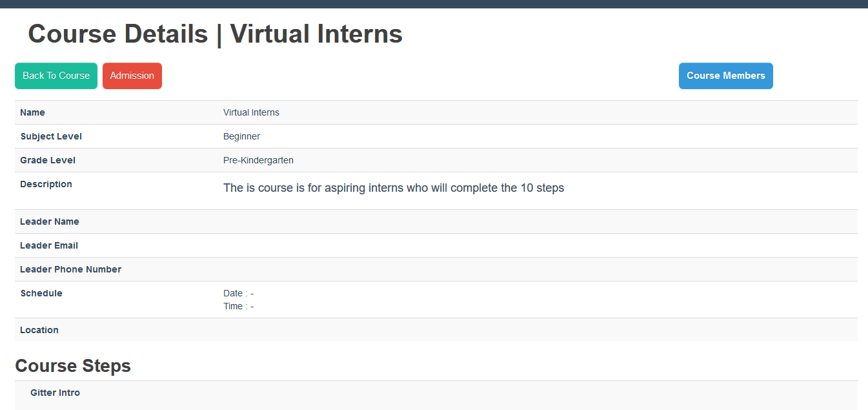The width and height of the screenshot is (868, 410).
Task: Select the Leader Name row
Action: pos(50,221)
